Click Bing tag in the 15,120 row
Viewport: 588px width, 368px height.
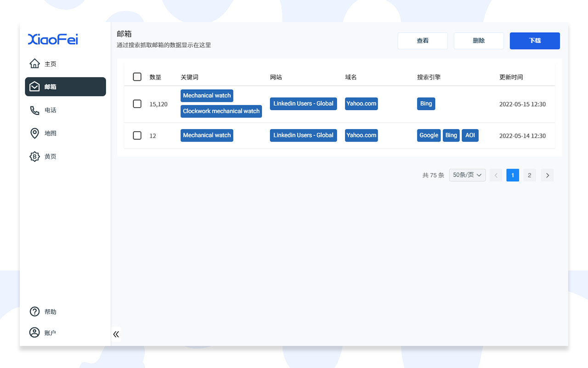click(426, 103)
